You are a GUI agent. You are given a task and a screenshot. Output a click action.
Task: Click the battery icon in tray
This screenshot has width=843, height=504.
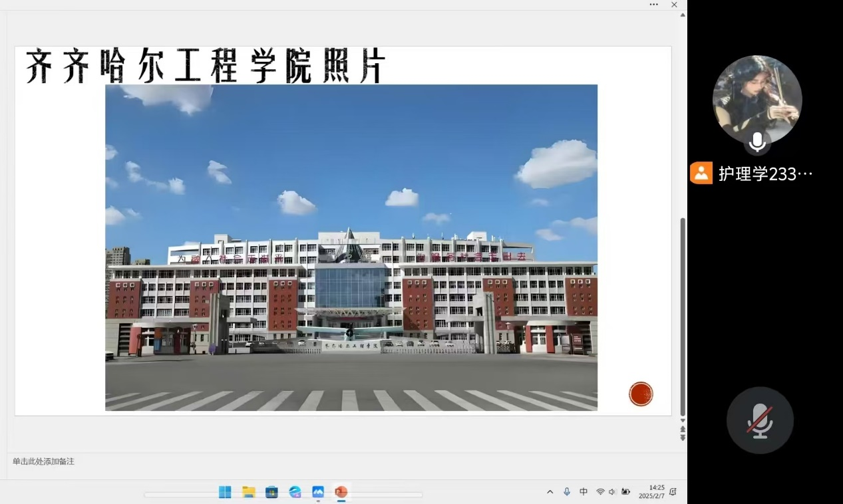(625, 492)
